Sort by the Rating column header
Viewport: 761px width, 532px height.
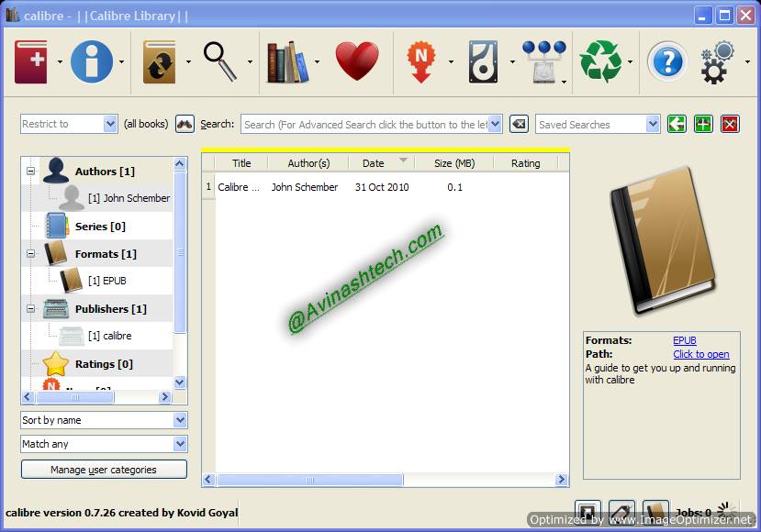click(x=526, y=163)
